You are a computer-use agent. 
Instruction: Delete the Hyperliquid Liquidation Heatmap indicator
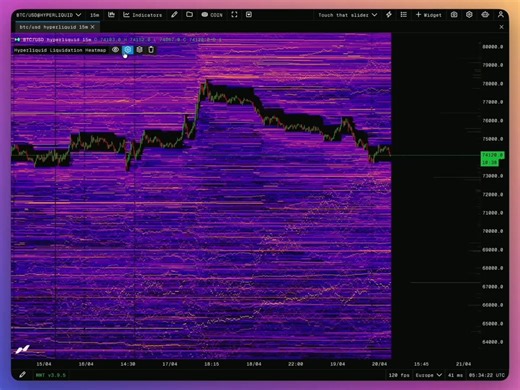pyautogui.click(x=151, y=50)
